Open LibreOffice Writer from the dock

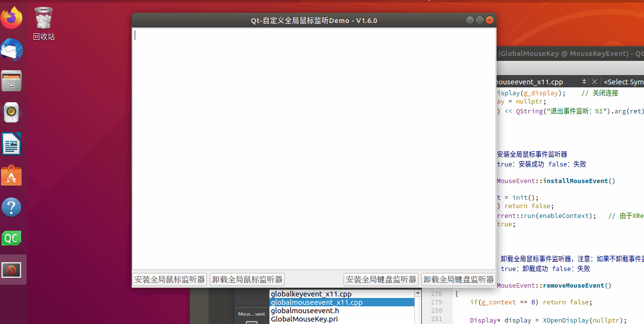[x=12, y=144]
